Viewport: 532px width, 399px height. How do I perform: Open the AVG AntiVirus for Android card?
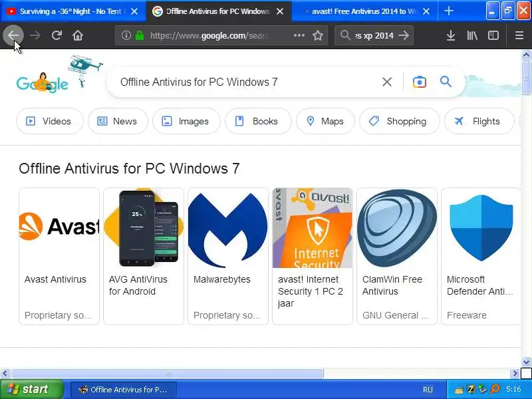tap(144, 256)
